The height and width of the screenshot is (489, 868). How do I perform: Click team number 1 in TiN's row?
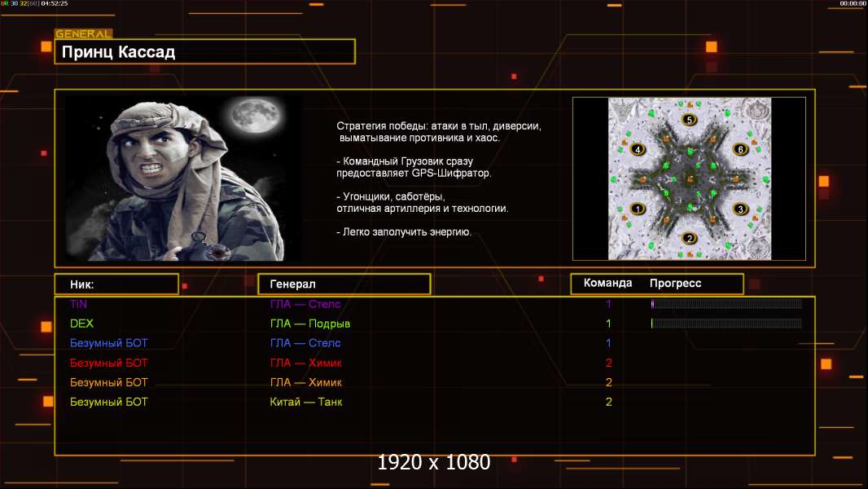[x=608, y=304]
